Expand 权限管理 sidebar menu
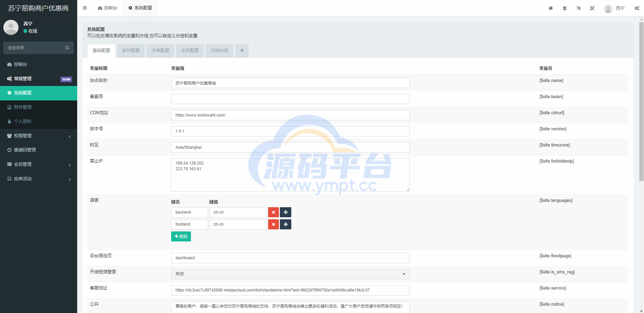 (39, 136)
